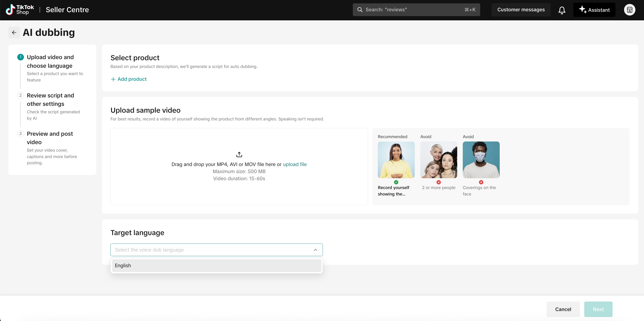Click the Recommended sample thumbnail
Image resolution: width=644 pixels, height=321 pixels.
pyautogui.click(x=396, y=160)
